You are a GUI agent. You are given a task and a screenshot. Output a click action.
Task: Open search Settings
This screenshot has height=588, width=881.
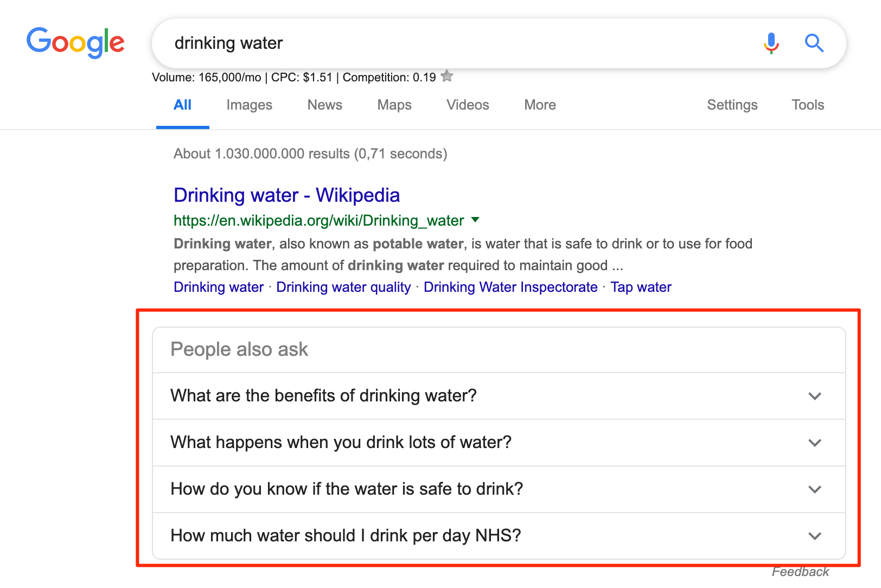click(732, 105)
